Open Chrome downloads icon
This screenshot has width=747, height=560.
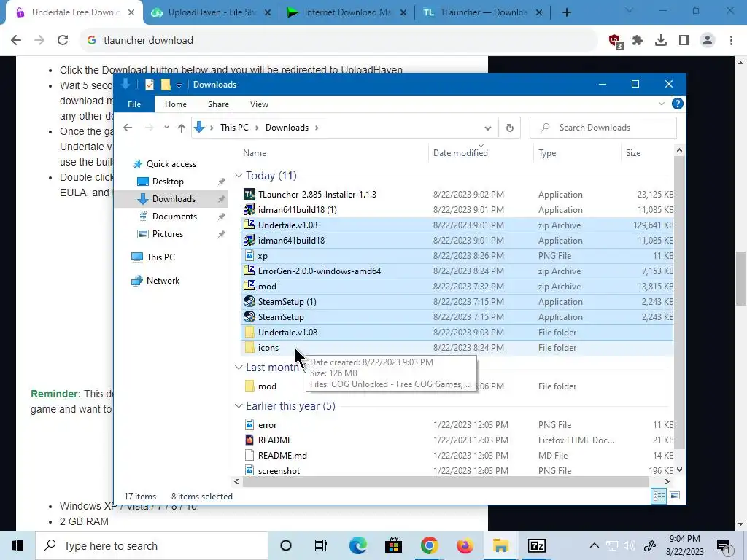(x=661, y=41)
